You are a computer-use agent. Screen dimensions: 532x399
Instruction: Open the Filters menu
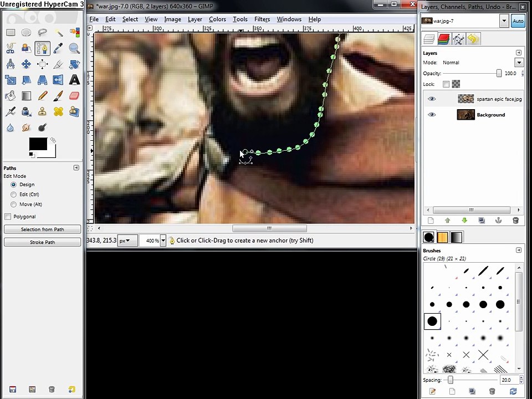262,19
